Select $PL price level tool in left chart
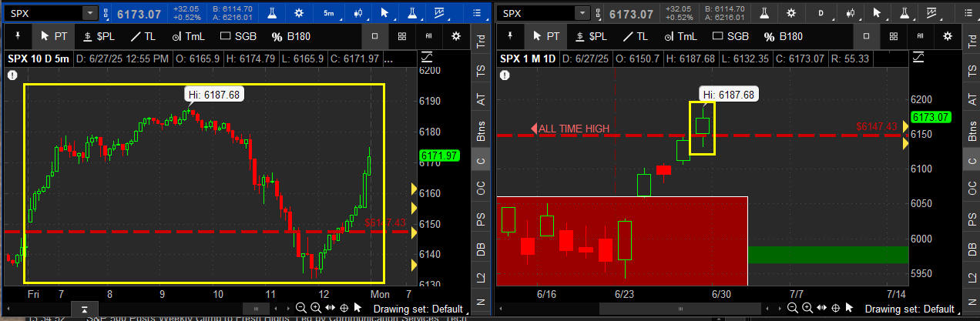This screenshot has height=321, width=980. pyautogui.click(x=98, y=36)
